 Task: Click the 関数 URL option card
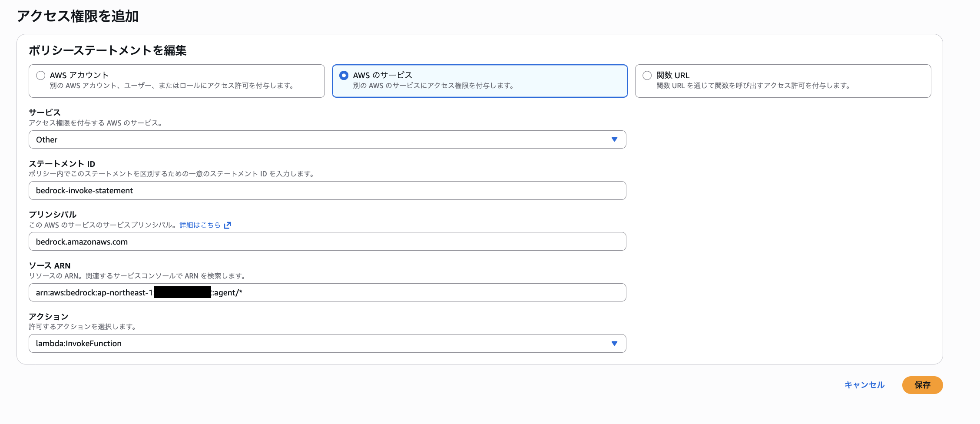[x=782, y=81]
